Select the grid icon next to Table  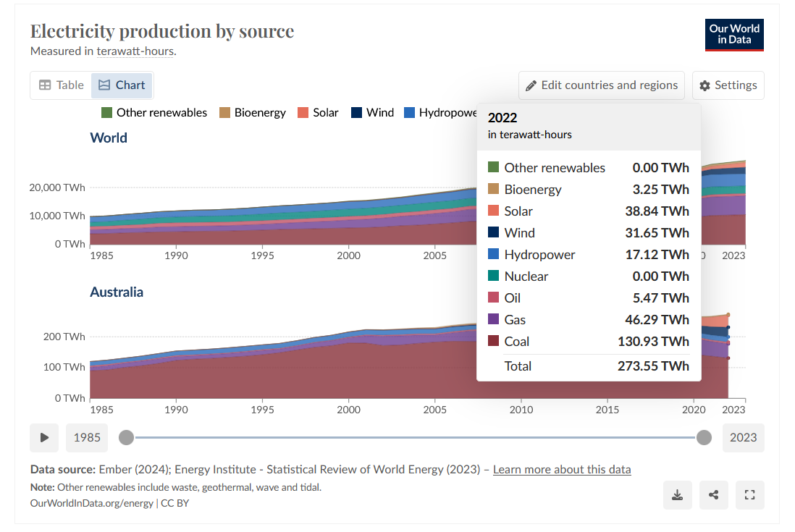pyautogui.click(x=43, y=85)
